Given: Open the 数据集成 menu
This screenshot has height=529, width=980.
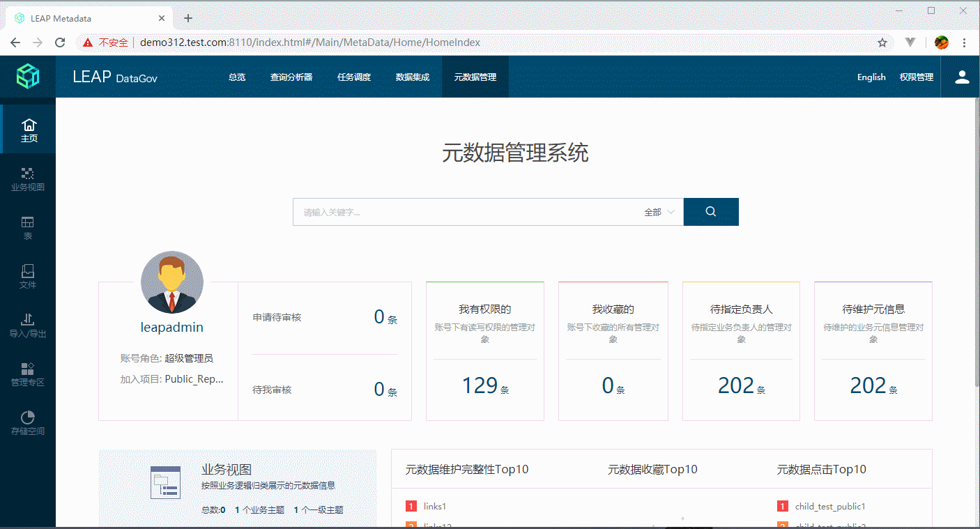Looking at the screenshot, I should click(413, 77).
